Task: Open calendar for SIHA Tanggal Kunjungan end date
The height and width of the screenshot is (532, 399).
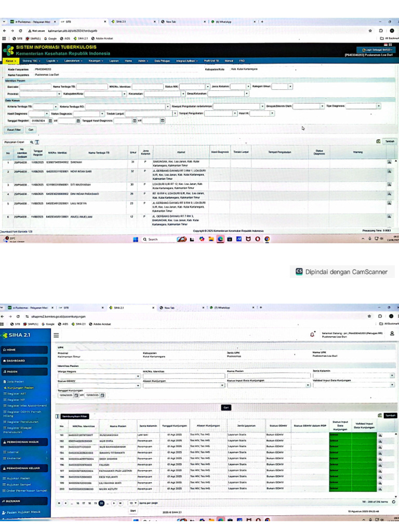Action: tap(102, 395)
